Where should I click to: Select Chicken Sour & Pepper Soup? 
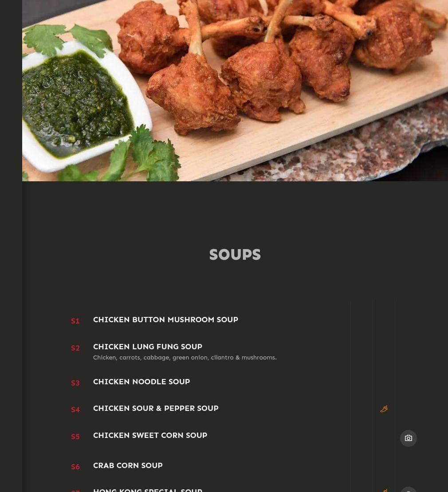156,408
